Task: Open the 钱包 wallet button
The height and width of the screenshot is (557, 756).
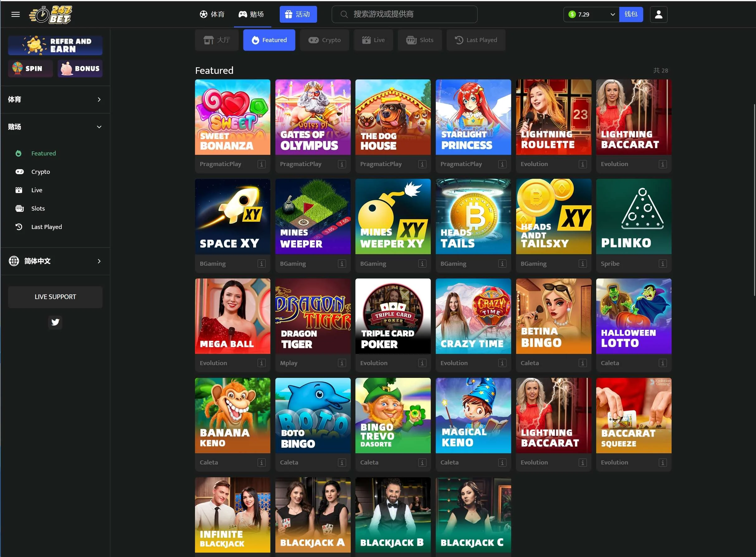Action: (x=630, y=14)
